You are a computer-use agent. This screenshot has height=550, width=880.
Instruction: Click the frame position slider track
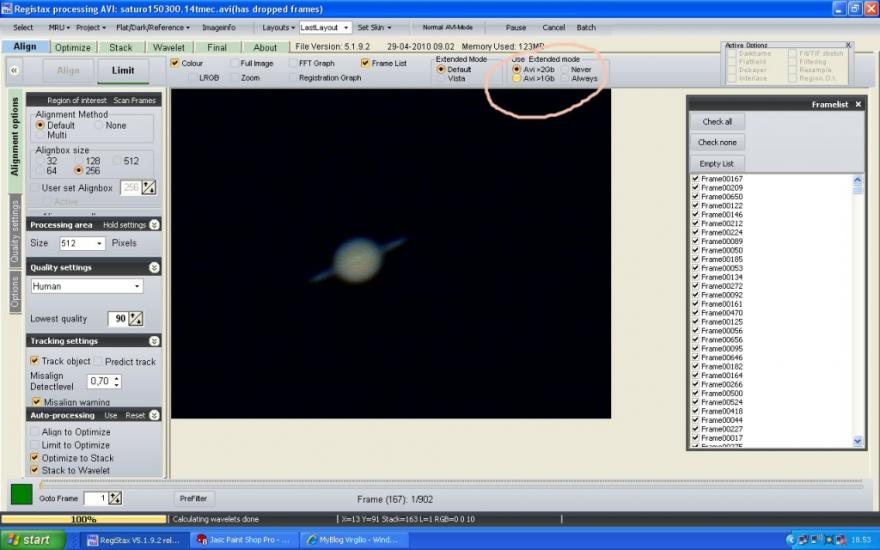(451, 483)
